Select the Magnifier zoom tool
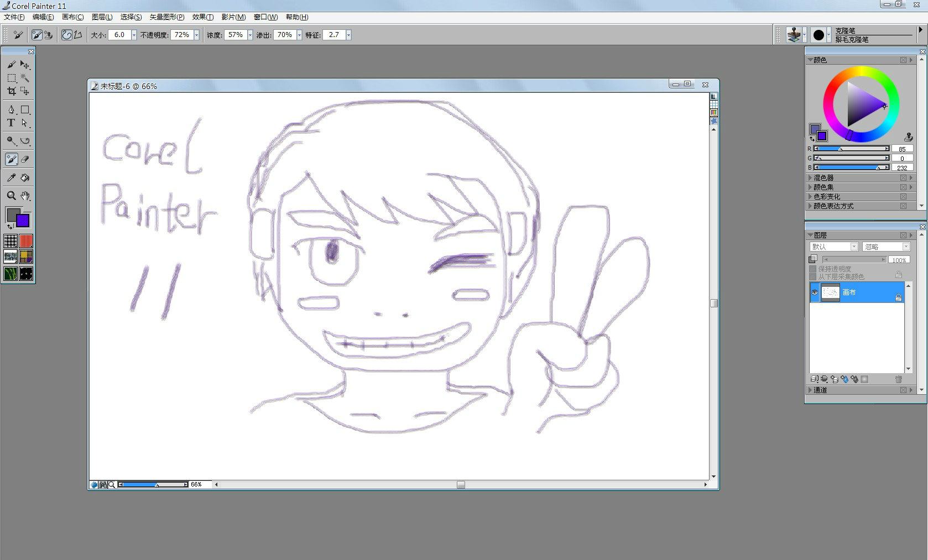 [11, 196]
